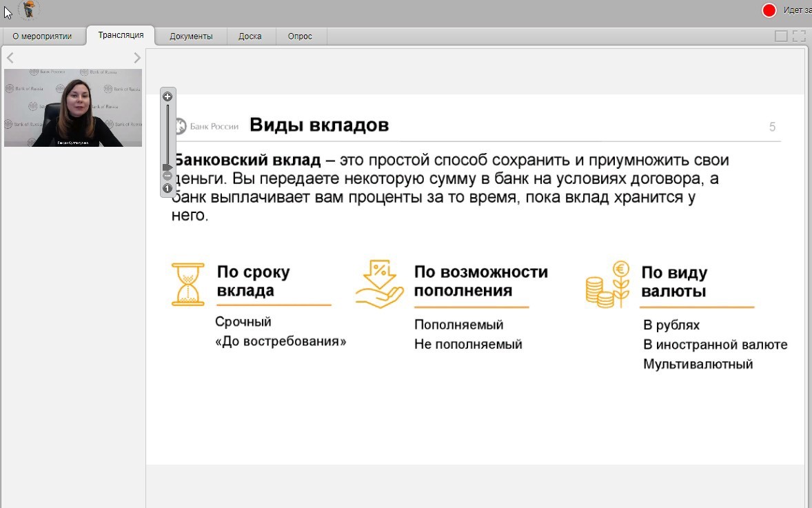Viewport: 812px width, 508px height.
Task: Click the mascot logo at top left
Action: tap(29, 10)
